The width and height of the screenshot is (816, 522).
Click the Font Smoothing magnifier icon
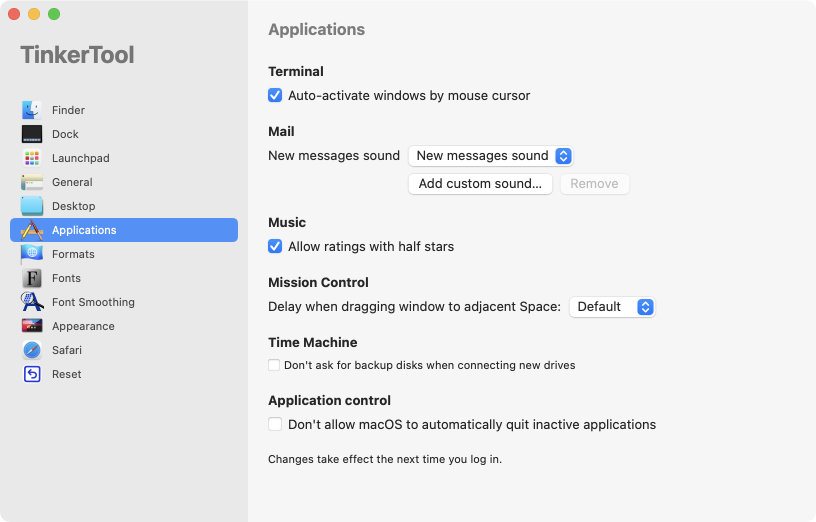tap(32, 302)
